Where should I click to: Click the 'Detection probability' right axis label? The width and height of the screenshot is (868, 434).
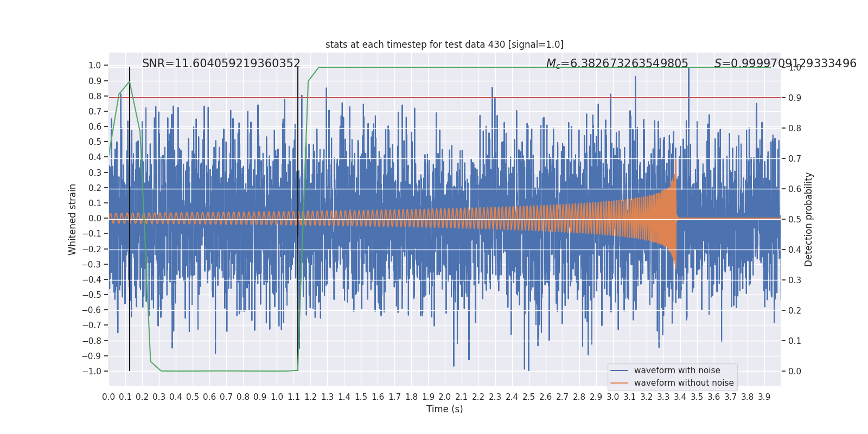click(809, 219)
